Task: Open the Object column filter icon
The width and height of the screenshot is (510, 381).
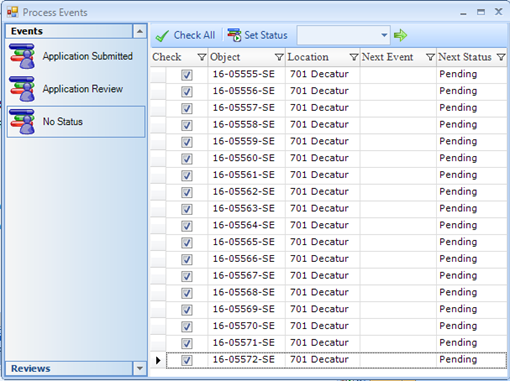Action: click(279, 57)
